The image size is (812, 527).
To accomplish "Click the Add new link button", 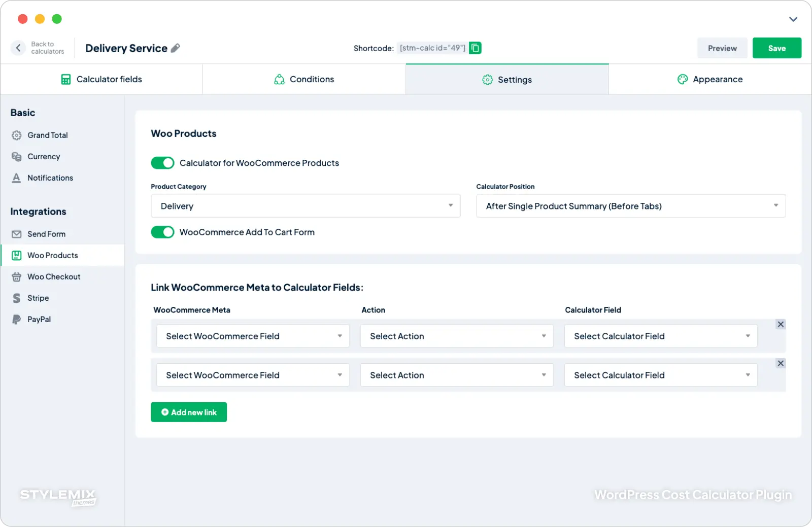I will 188,412.
